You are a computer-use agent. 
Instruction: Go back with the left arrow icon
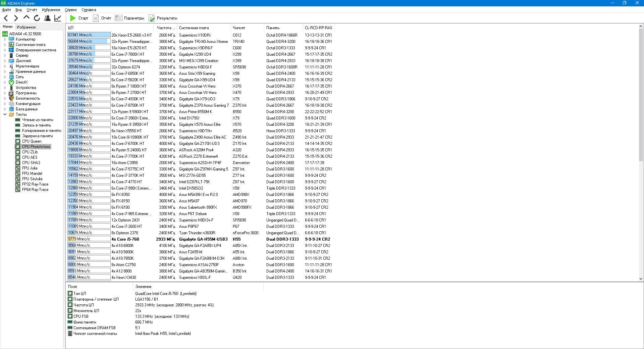6,18
